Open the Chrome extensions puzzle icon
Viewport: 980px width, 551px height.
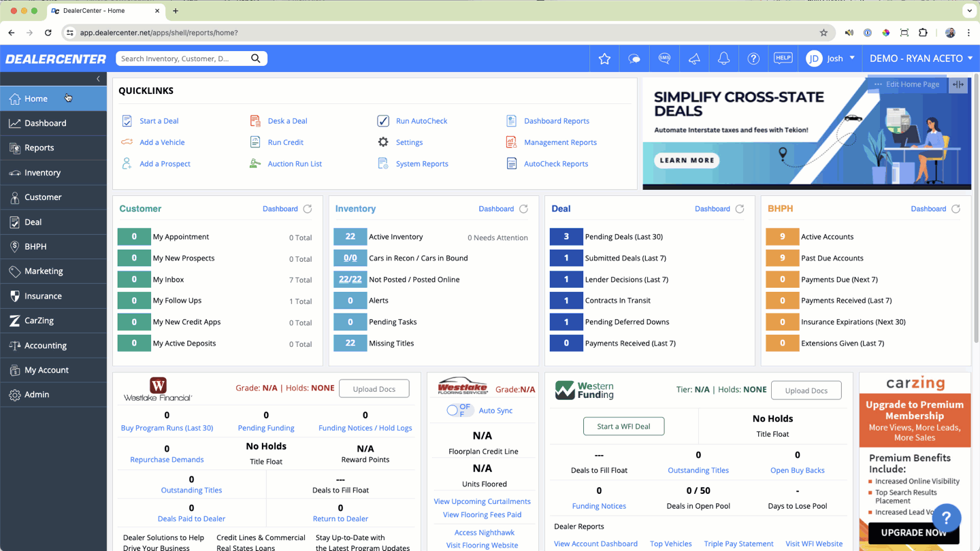point(923,33)
